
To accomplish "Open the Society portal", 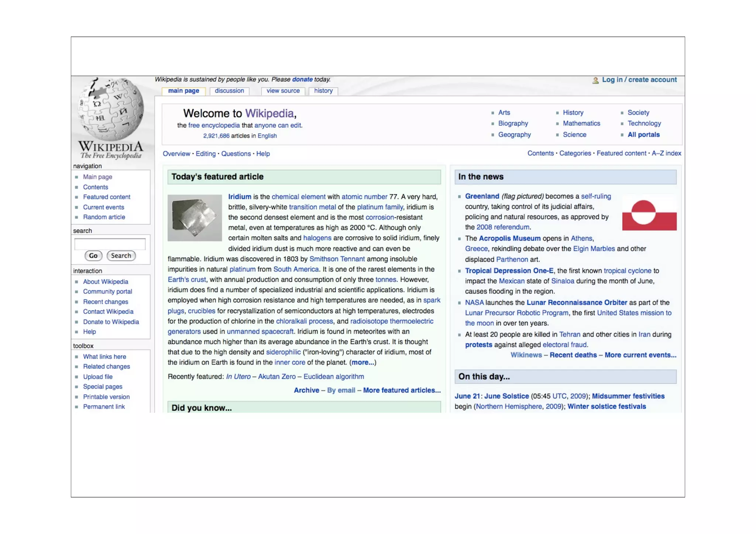I will point(638,113).
